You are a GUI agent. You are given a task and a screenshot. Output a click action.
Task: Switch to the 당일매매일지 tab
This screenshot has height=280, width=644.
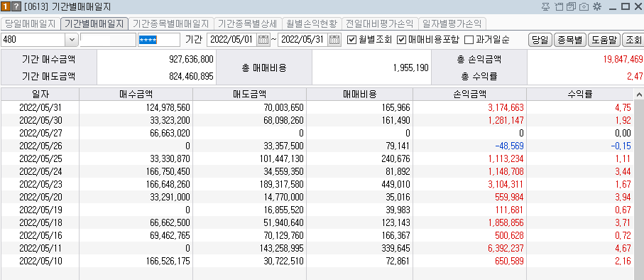(x=31, y=23)
